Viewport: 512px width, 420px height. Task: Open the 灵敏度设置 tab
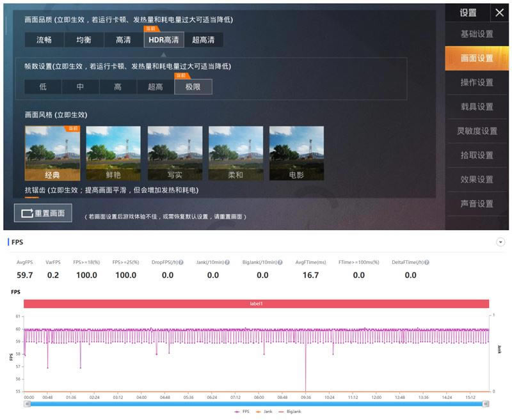click(477, 131)
